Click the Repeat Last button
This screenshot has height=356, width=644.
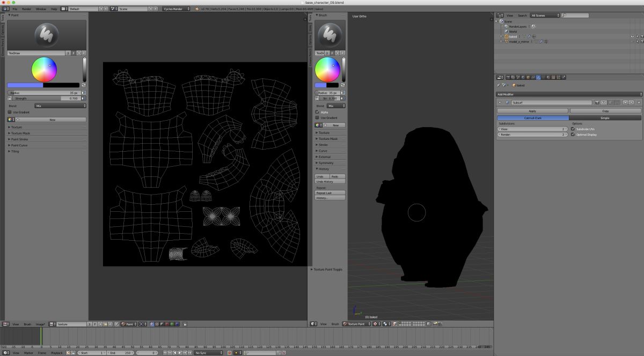[x=330, y=193]
